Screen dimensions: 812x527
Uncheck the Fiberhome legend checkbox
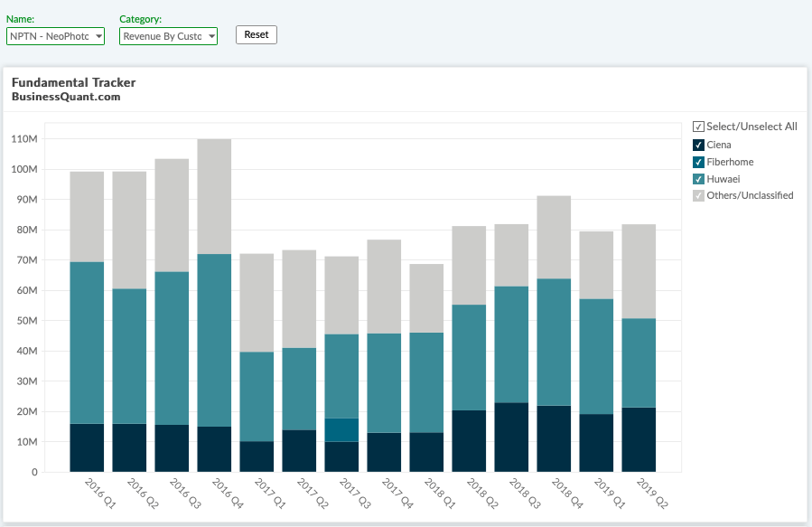tap(698, 162)
